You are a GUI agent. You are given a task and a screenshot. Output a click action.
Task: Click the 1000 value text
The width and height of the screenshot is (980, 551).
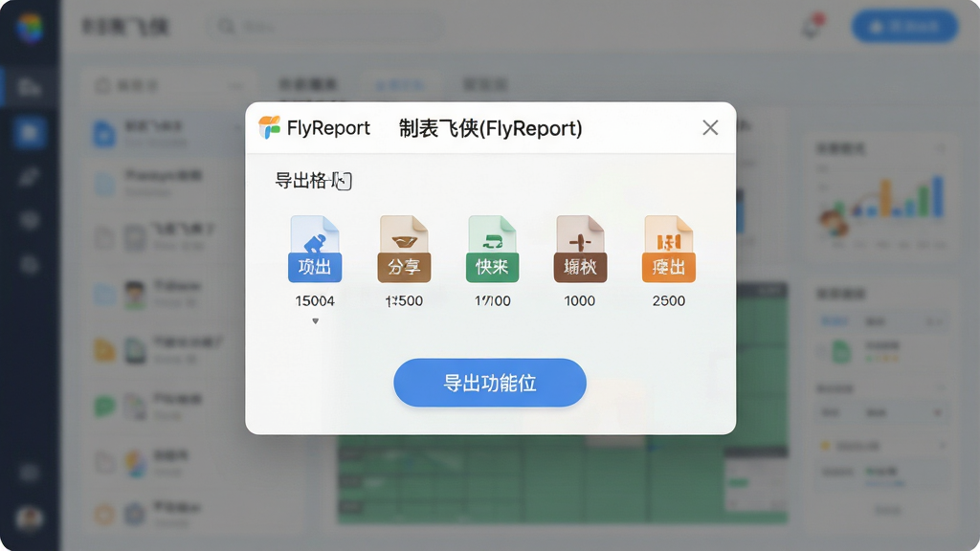(579, 300)
